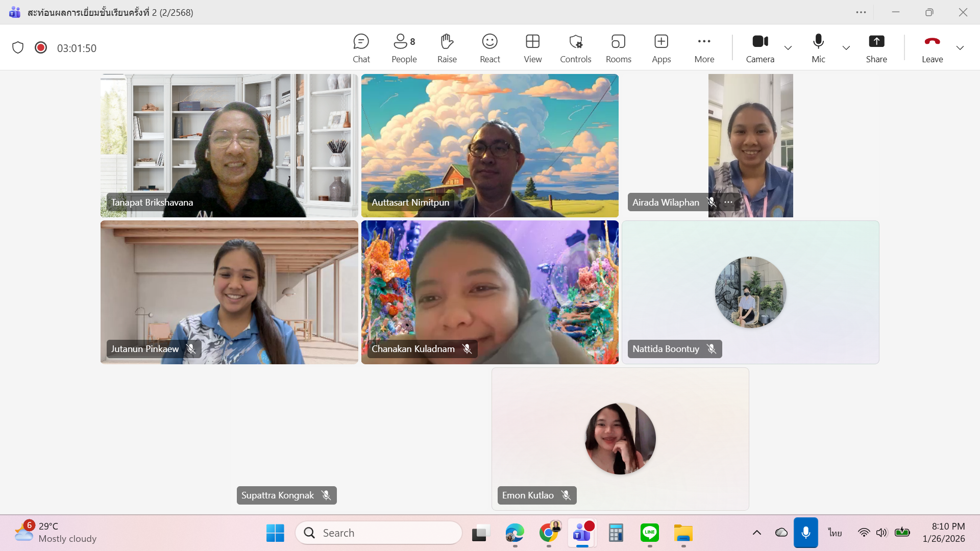Screen dimensions: 980x551
Task: Expand the Camera options arrow
Action: (x=788, y=48)
